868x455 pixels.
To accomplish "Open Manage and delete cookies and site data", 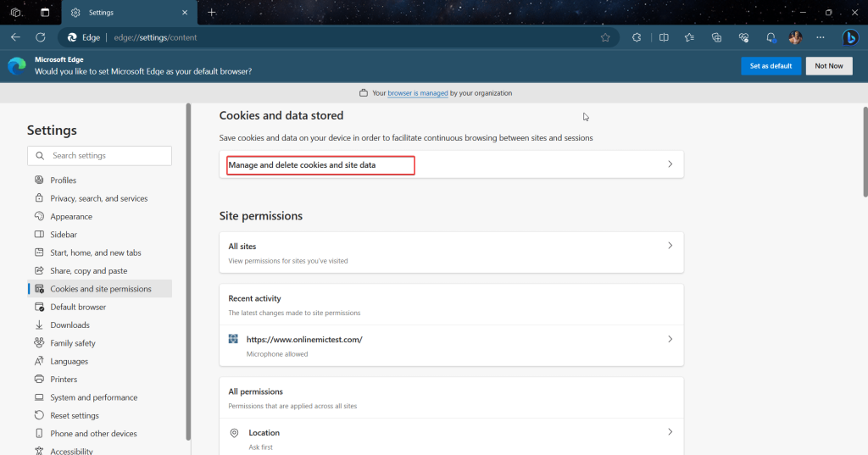I will pos(451,164).
